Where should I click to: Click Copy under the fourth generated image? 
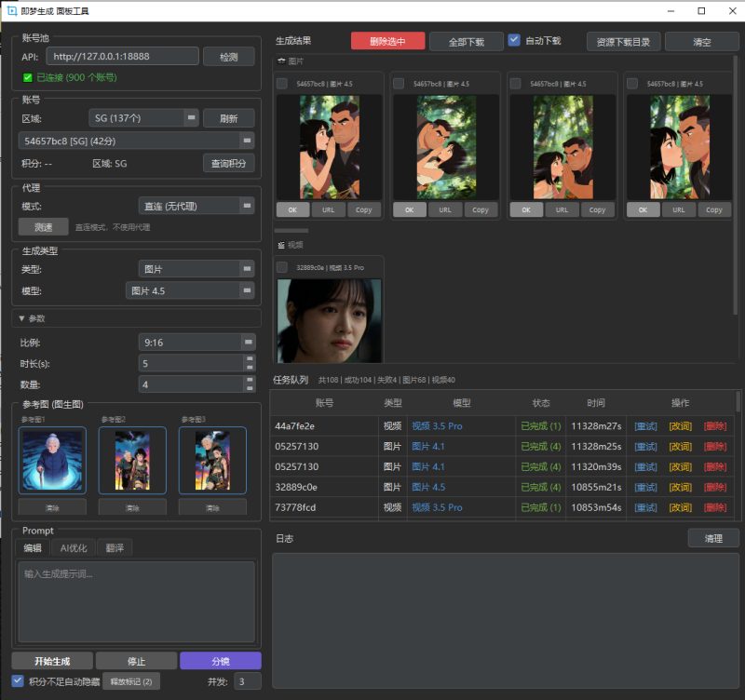pos(713,209)
